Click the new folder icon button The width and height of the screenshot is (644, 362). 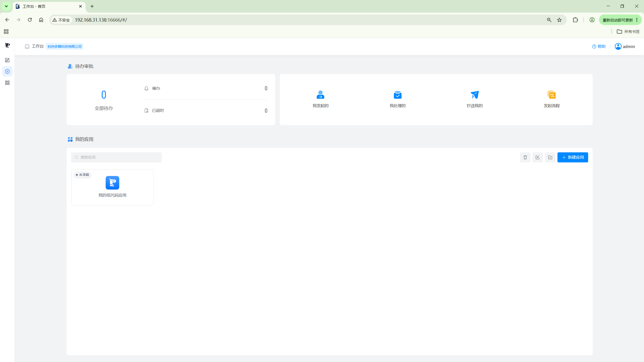pyautogui.click(x=550, y=157)
